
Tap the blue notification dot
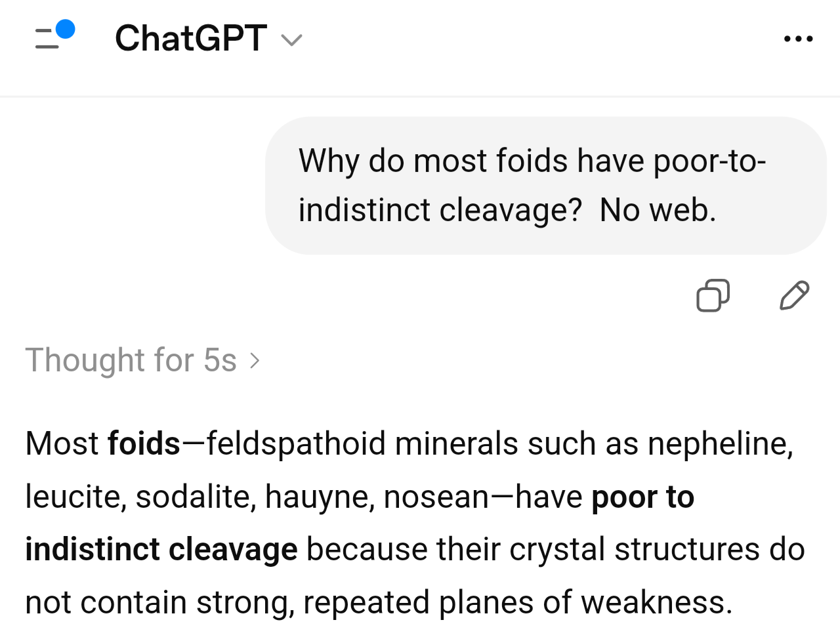pos(66,30)
